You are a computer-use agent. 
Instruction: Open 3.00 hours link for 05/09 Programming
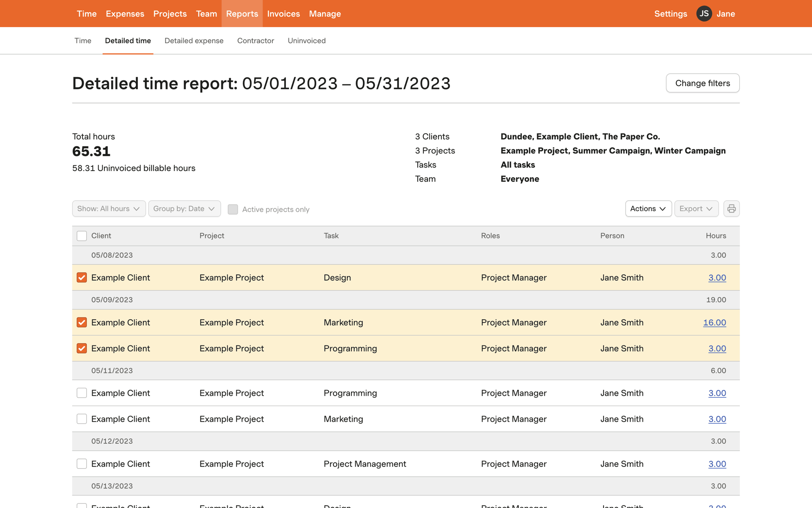717,348
